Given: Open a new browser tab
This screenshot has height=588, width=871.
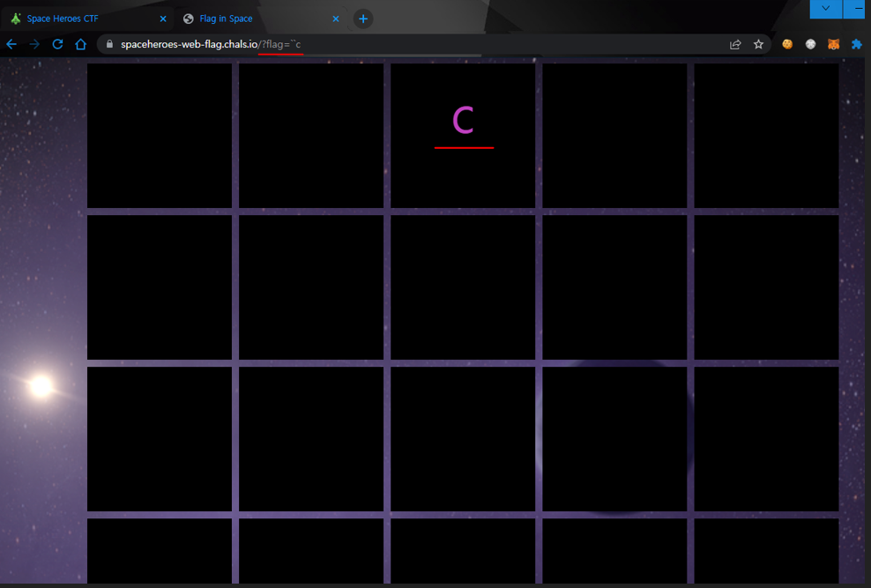Looking at the screenshot, I should (362, 19).
